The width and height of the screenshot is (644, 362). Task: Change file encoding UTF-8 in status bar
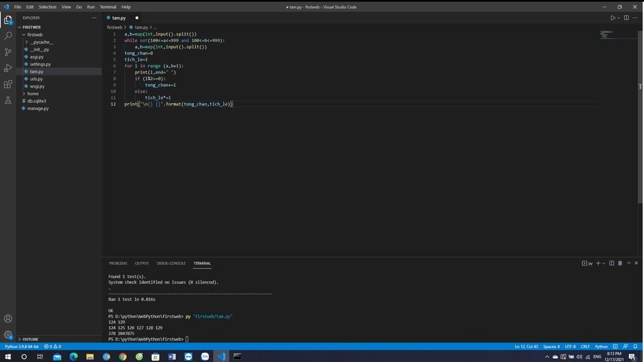click(570, 346)
